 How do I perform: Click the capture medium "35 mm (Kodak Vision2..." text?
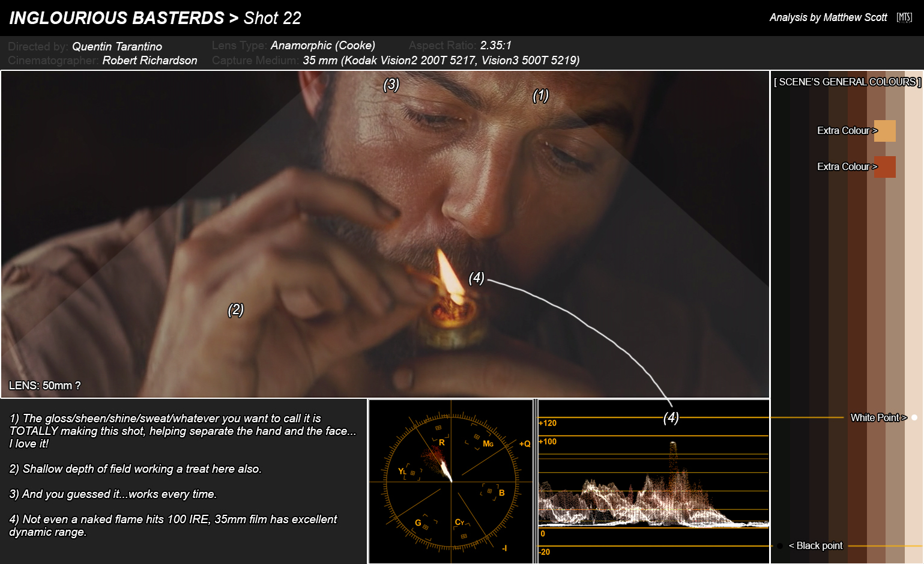pos(441,60)
